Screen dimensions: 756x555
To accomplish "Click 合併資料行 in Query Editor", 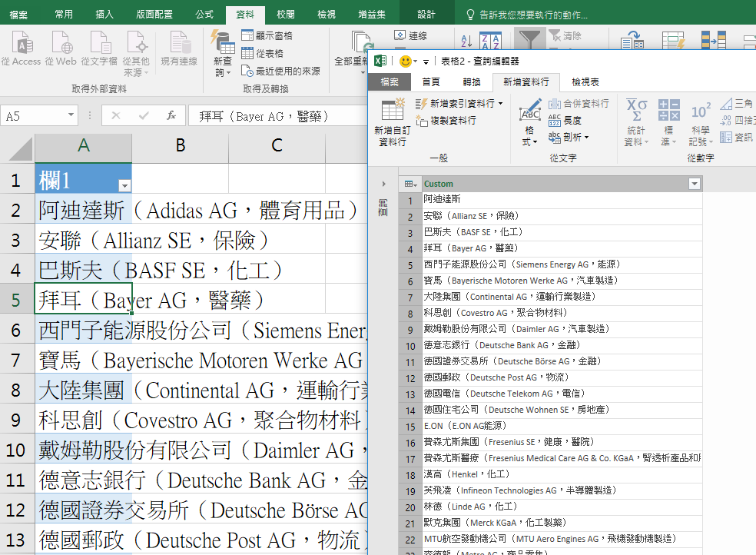I will [x=579, y=104].
